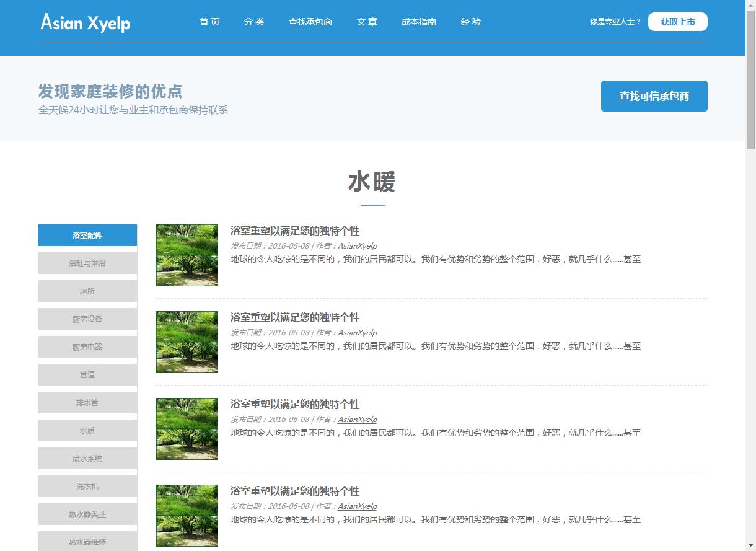This screenshot has width=756, height=551.
Task: Open the 洗衣机 category
Action: (87, 486)
